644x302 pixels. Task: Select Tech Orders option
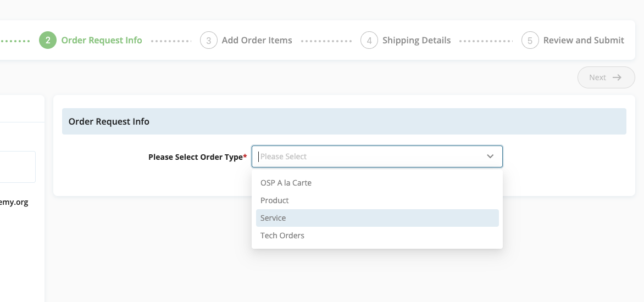(x=377, y=236)
